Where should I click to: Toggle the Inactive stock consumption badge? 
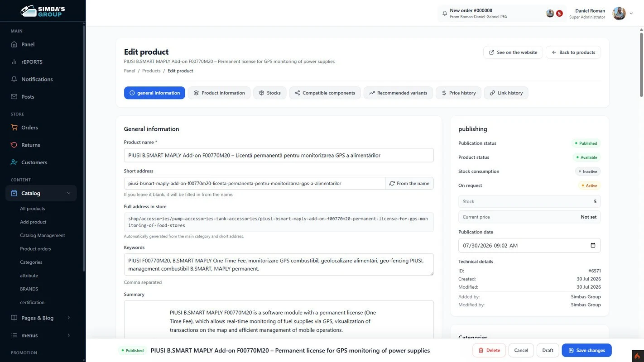(x=588, y=171)
